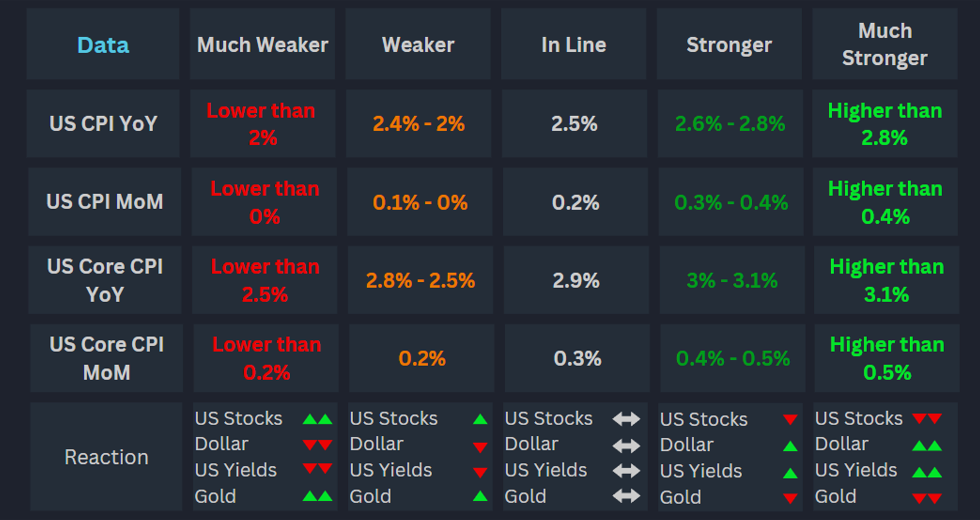Screen dimensions: 980x520
Task: Click the double red arrows beside Much Stronger Gold
Action: (927, 498)
